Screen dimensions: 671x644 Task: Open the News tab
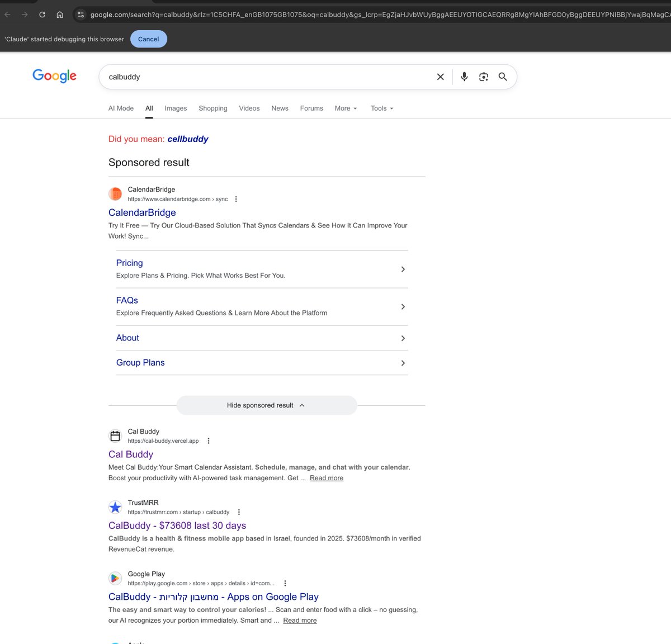click(280, 108)
